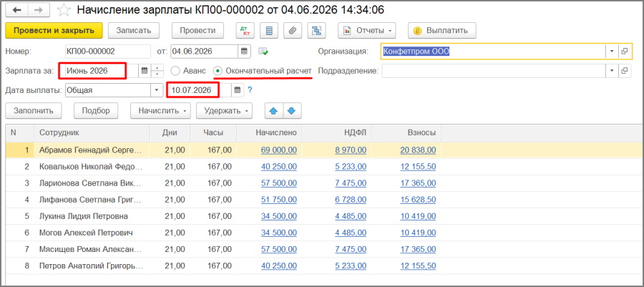
Task: Open Абрамов's accrued amount 69 000,00
Action: point(279,150)
